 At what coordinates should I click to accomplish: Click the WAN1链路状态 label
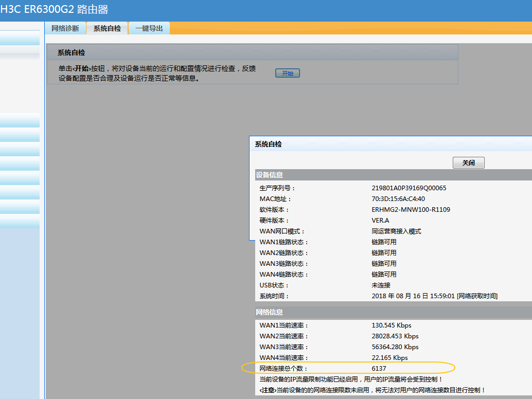point(283,242)
